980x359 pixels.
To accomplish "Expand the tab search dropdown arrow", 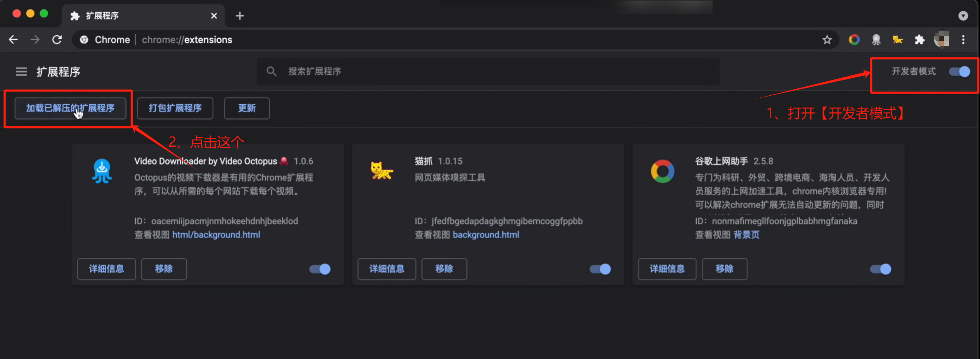I will click(x=963, y=16).
